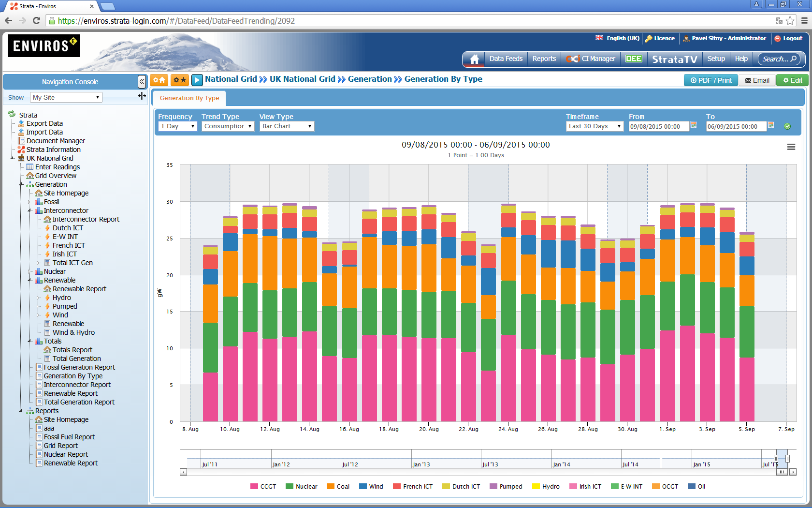Click the green apply checkmark icon
Image resolution: width=812 pixels, height=508 pixels.
click(x=787, y=126)
